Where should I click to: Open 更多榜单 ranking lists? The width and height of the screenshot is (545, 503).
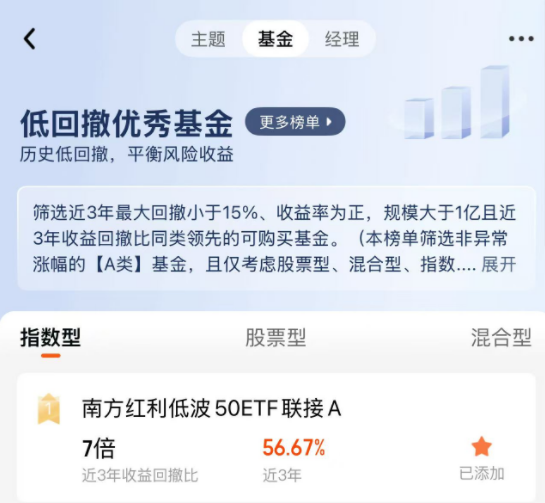pyautogui.click(x=295, y=122)
